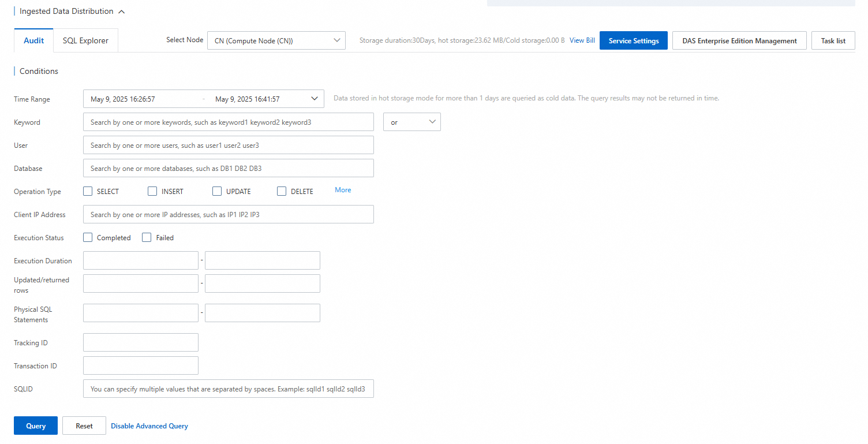Focus the Client IP Address field
868x444 pixels.
(x=229, y=214)
